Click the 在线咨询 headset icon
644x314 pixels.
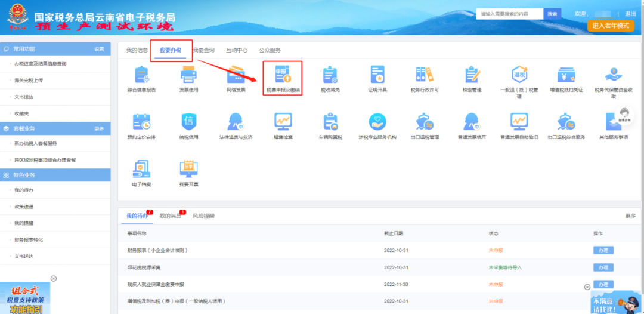(625, 115)
